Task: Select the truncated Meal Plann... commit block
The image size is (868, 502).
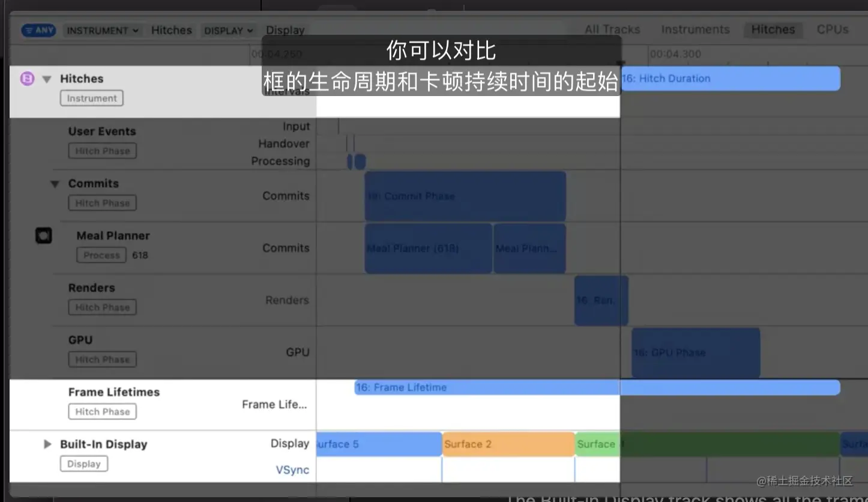Action: pyautogui.click(x=529, y=249)
